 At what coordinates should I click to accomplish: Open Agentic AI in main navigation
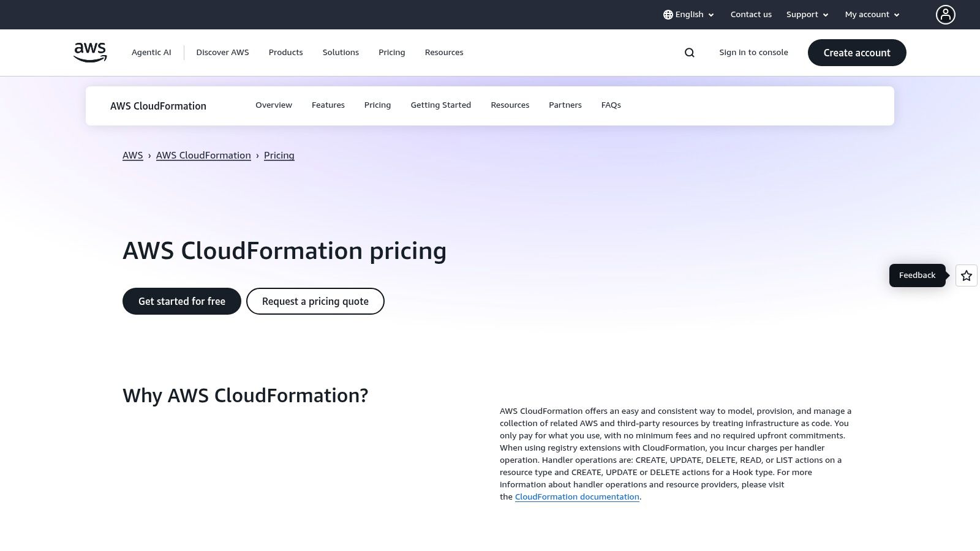coord(151,53)
